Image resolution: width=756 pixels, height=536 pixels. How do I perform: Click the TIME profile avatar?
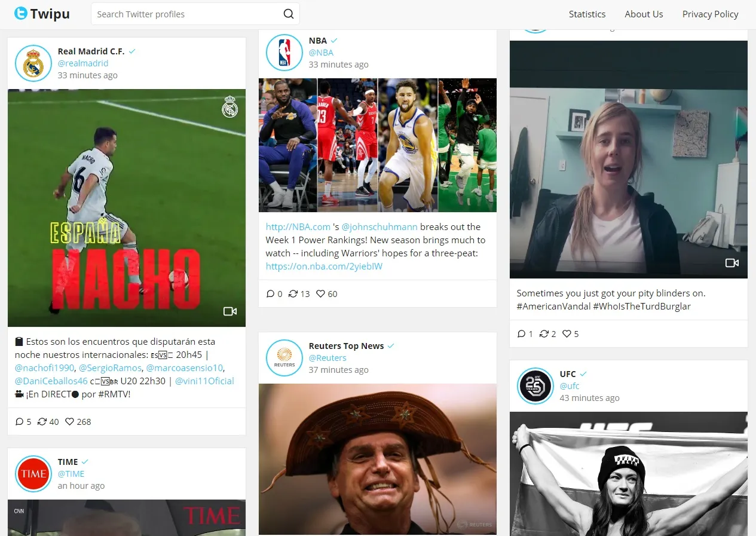33,474
